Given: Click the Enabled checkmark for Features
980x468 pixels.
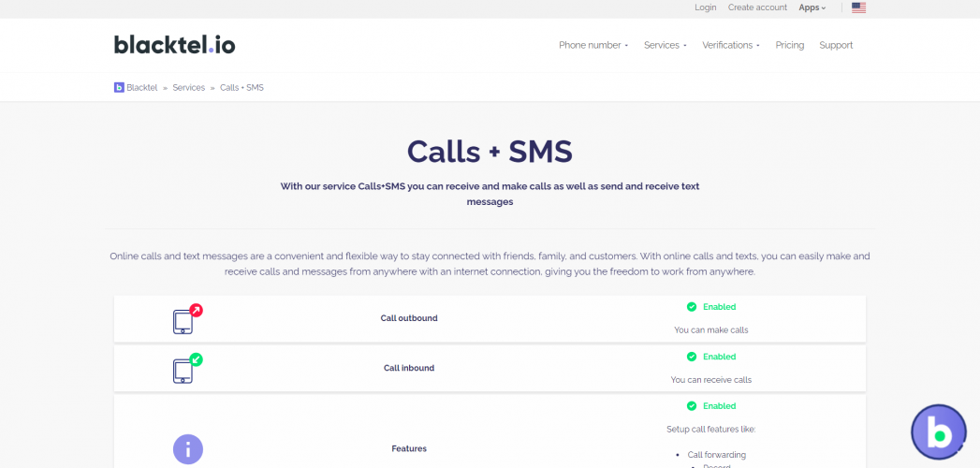Looking at the screenshot, I should [x=692, y=406].
